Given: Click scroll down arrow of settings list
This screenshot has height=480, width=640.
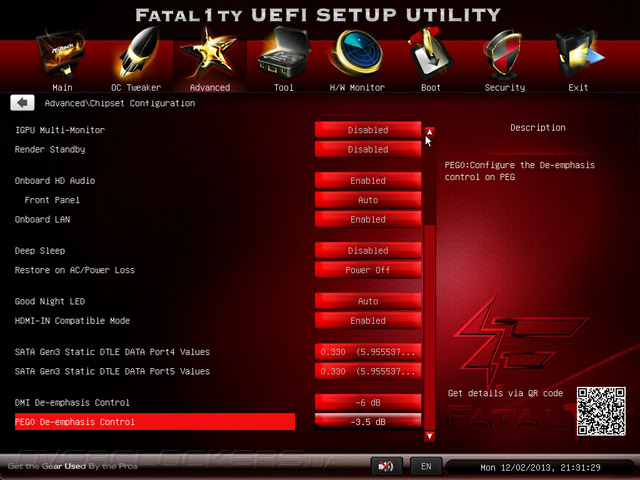Looking at the screenshot, I should click(429, 436).
